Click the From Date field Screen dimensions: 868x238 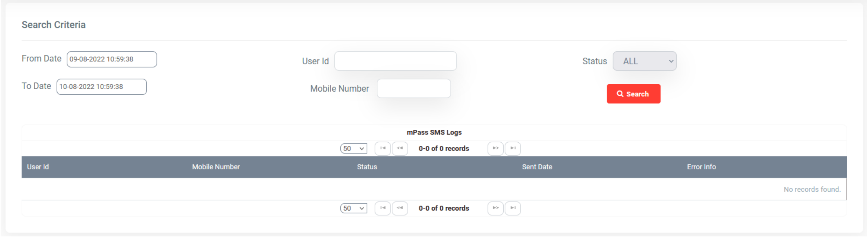(112, 59)
